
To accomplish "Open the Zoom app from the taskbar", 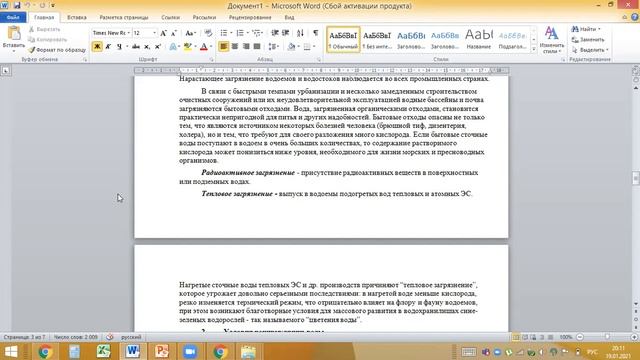I will [190, 351].
